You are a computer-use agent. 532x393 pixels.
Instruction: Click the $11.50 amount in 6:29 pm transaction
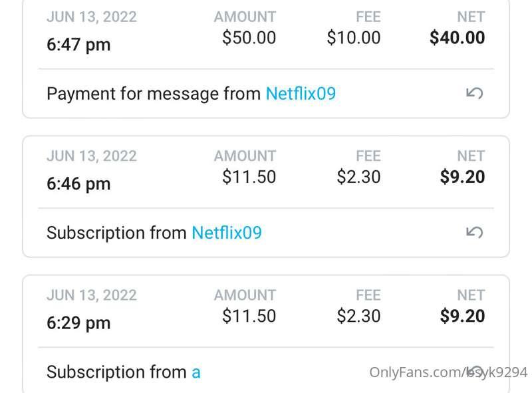249,316
